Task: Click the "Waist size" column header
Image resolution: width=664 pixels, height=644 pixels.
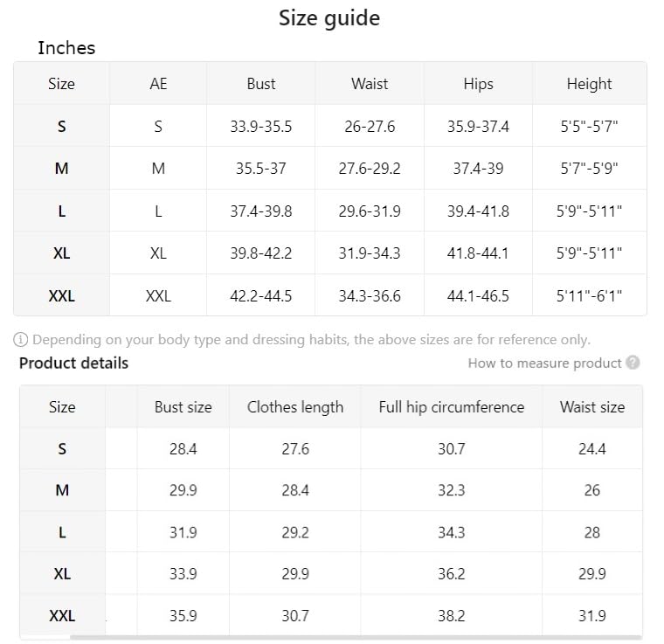Action: point(592,406)
